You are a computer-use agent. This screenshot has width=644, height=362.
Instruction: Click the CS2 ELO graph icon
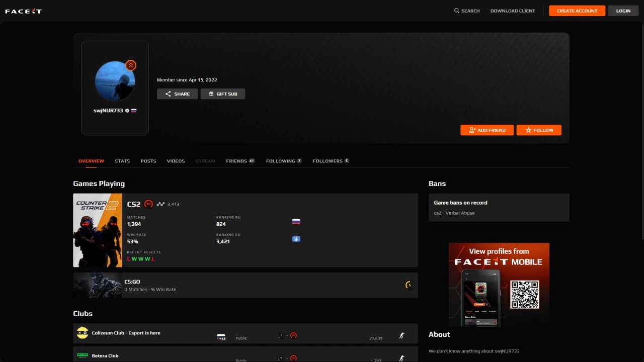160,204
